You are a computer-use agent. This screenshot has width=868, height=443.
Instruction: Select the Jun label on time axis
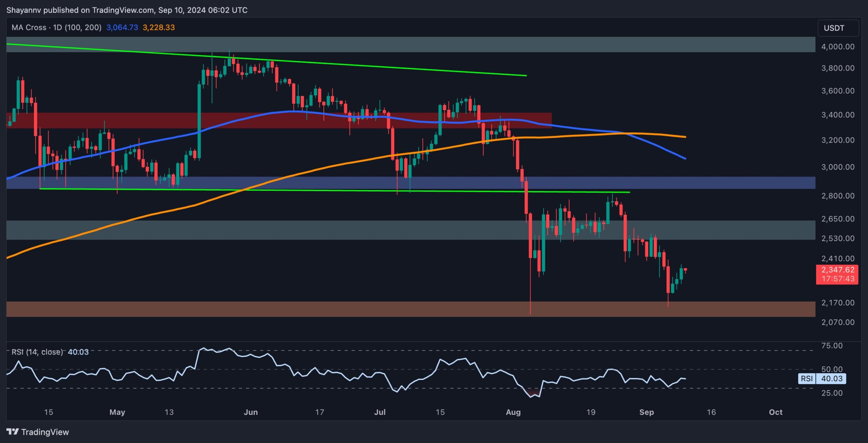(x=251, y=412)
